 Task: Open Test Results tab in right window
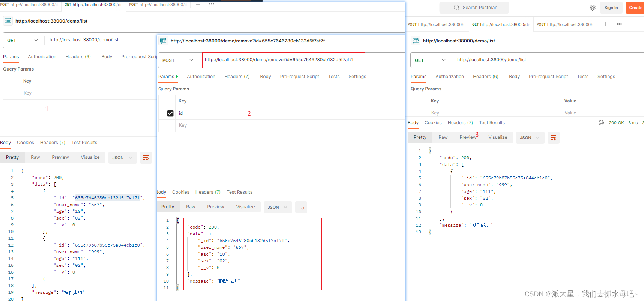pyautogui.click(x=492, y=123)
